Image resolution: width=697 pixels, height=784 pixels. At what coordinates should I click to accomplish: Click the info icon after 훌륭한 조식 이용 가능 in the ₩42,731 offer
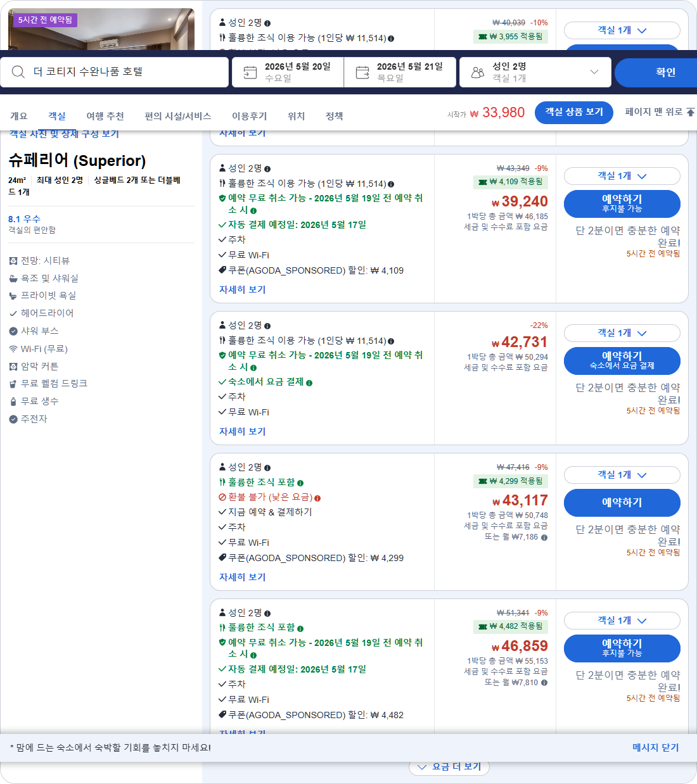tap(391, 341)
